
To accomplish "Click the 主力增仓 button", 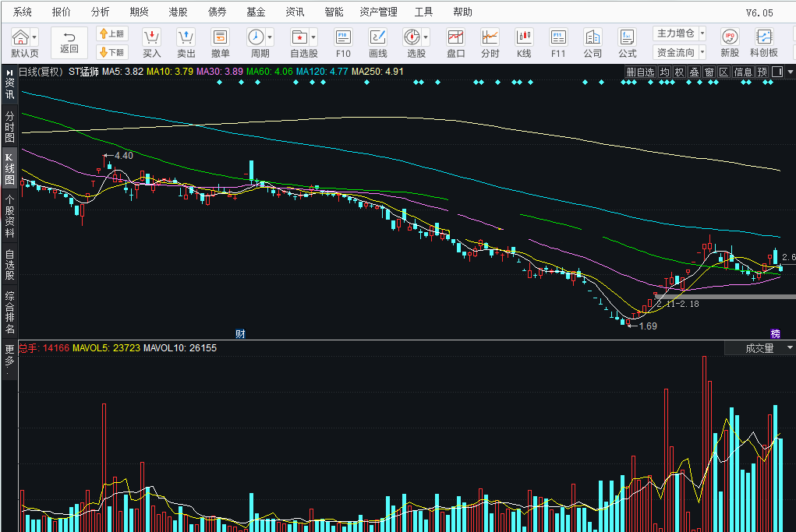I will (676, 33).
